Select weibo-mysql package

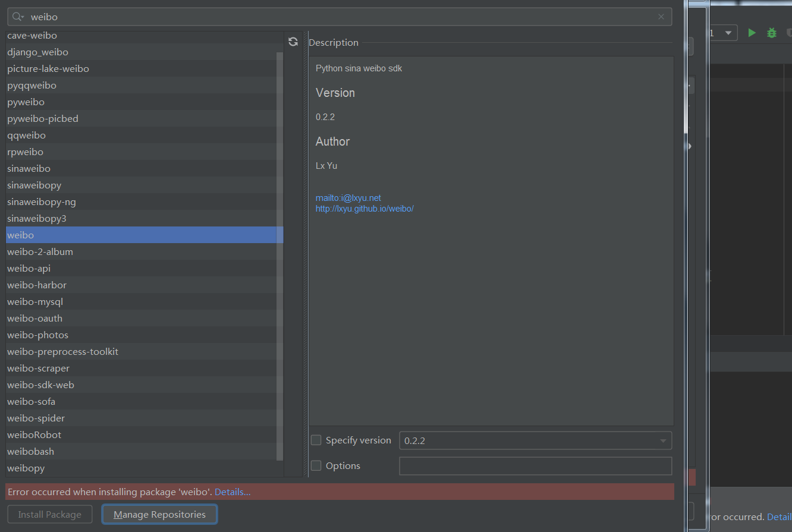pyautogui.click(x=144, y=301)
